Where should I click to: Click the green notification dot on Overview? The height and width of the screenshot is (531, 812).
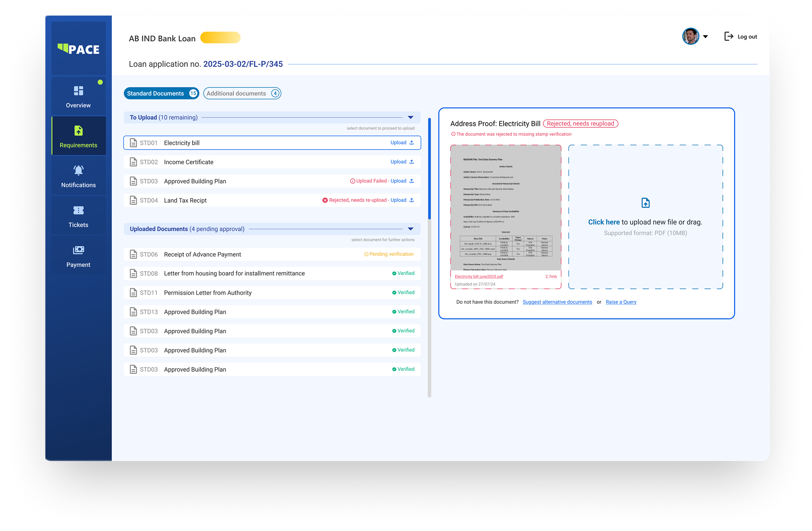point(100,82)
